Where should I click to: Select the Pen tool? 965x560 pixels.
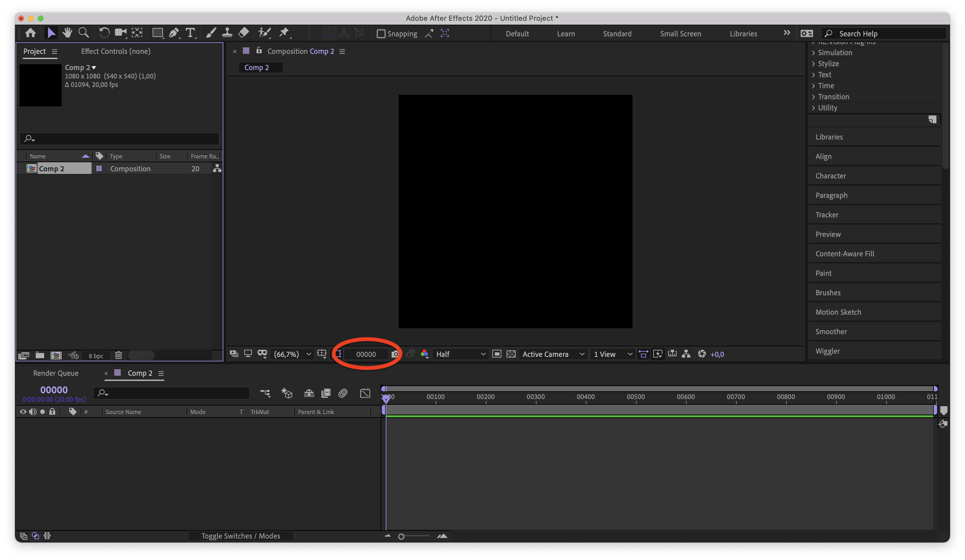coord(174,33)
